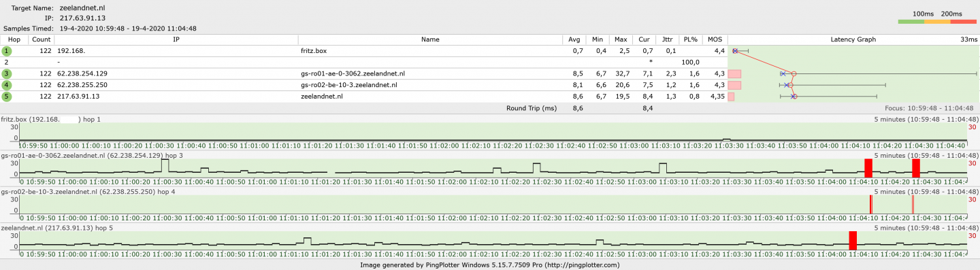This screenshot has width=980, height=270.
Task: Click the 33ms latency graph scale label
Action: (x=968, y=39)
